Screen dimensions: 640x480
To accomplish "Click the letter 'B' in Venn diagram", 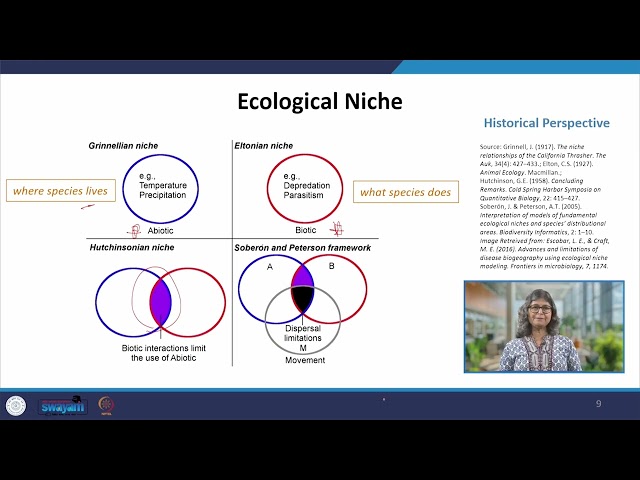I will pyautogui.click(x=331, y=266).
